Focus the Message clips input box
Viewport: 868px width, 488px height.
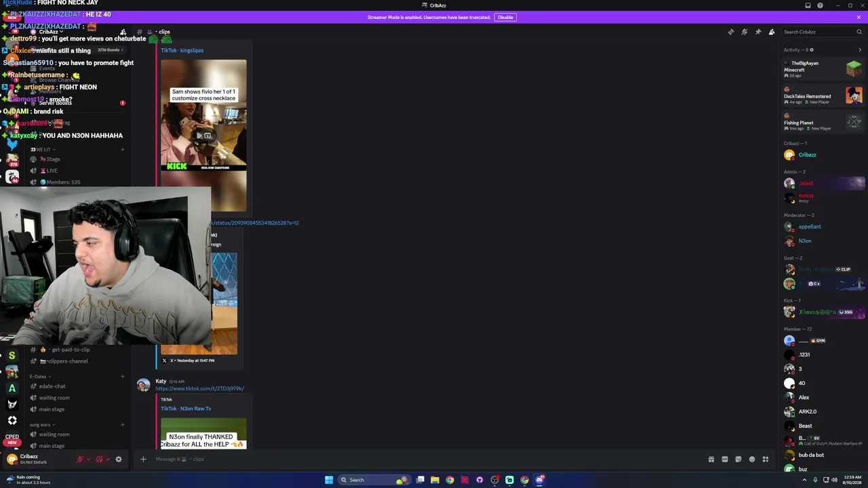[427, 460]
